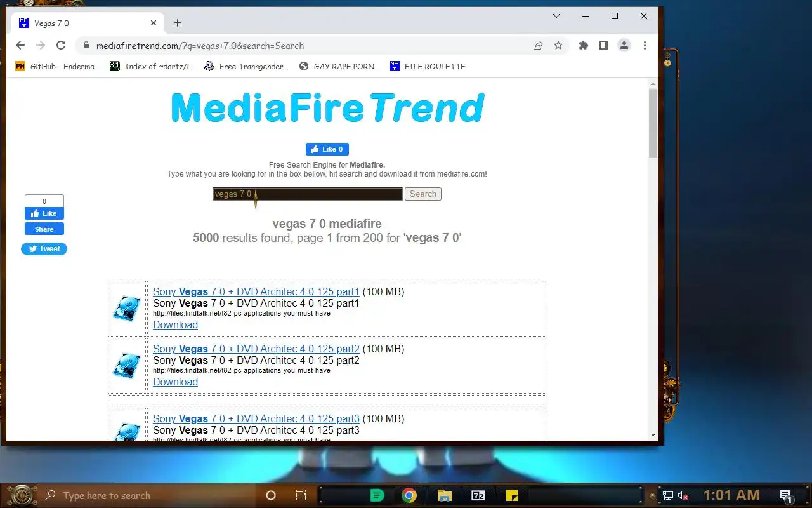The width and height of the screenshot is (812, 508).
Task: Open Sony Vegas 7 0 part1 link
Action: (x=256, y=292)
